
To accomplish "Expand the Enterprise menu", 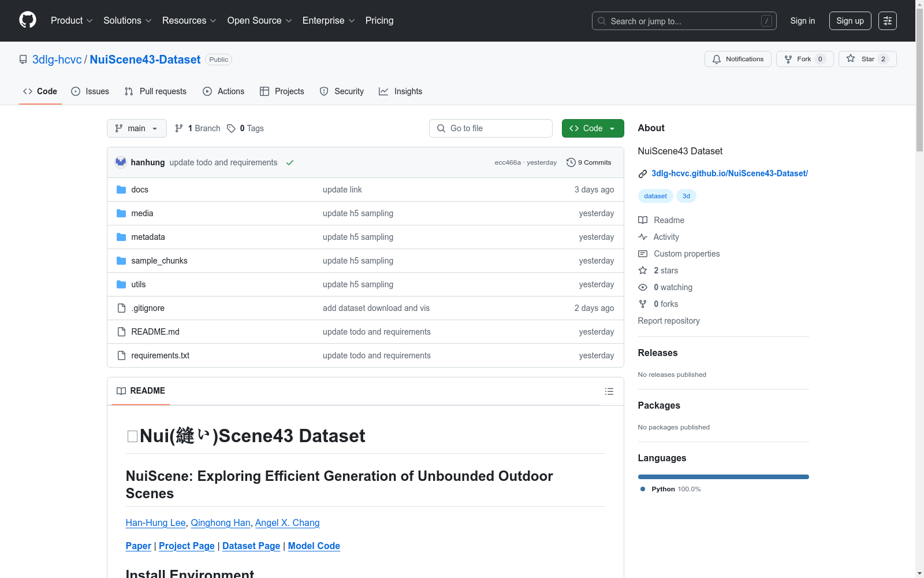I will pos(329,21).
